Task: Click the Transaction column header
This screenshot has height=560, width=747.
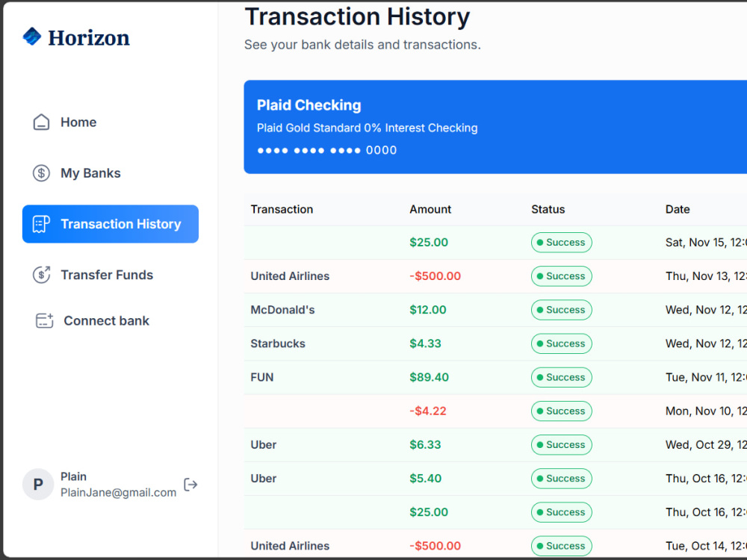Action: click(x=282, y=210)
